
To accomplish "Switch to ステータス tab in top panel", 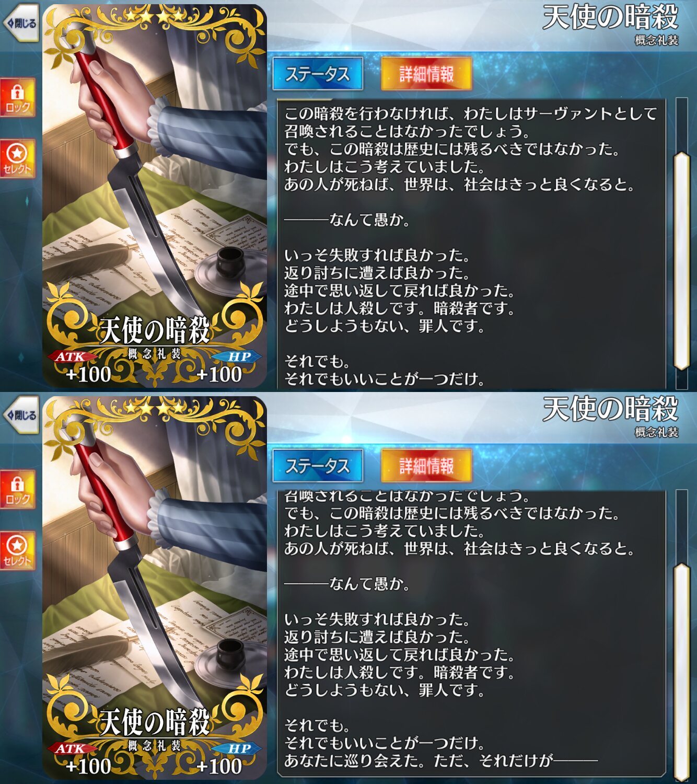I will (x=318, y=74).
